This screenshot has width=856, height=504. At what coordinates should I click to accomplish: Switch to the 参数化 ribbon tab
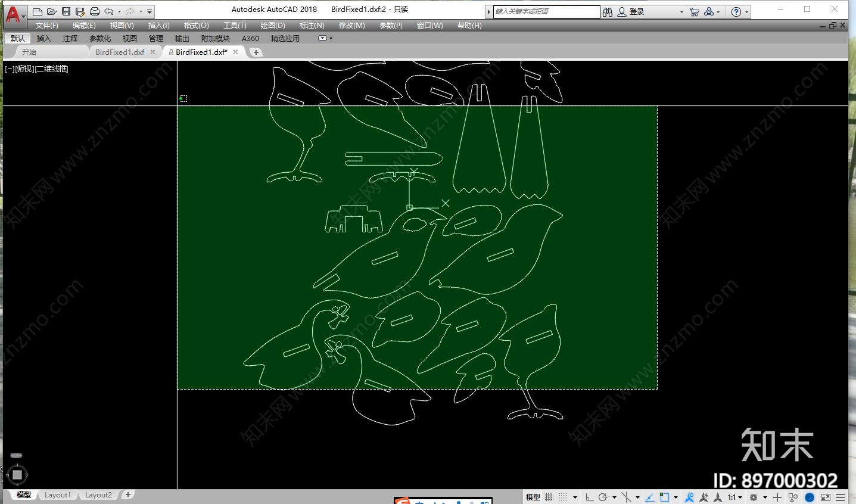(100, 38)
